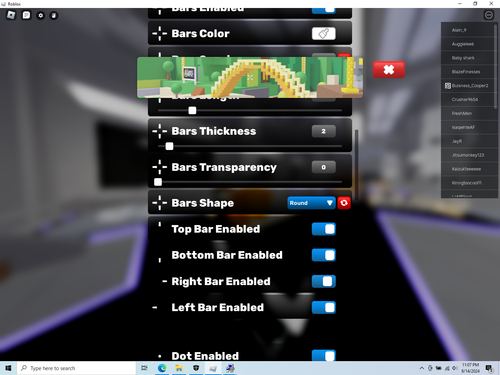Open the last pinned taskbar app
The image size is (500, 375).
230,368
